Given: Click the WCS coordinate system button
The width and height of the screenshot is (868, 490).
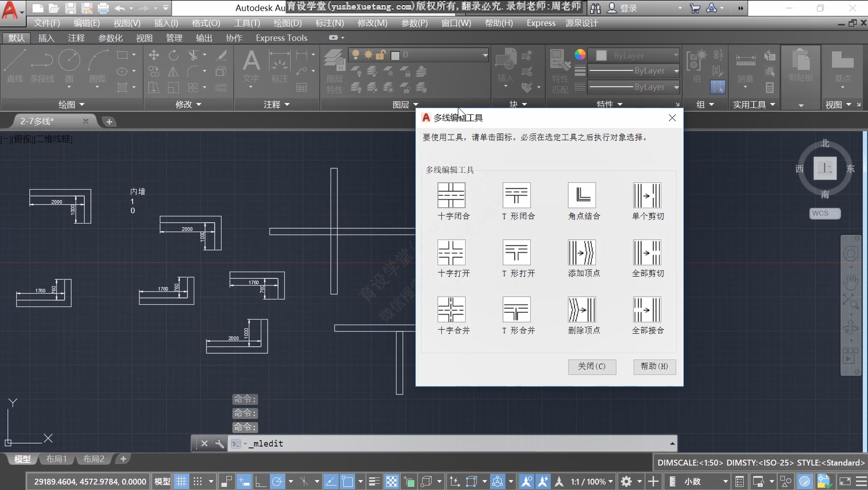Looking at the screenshot, I should 824,213.
